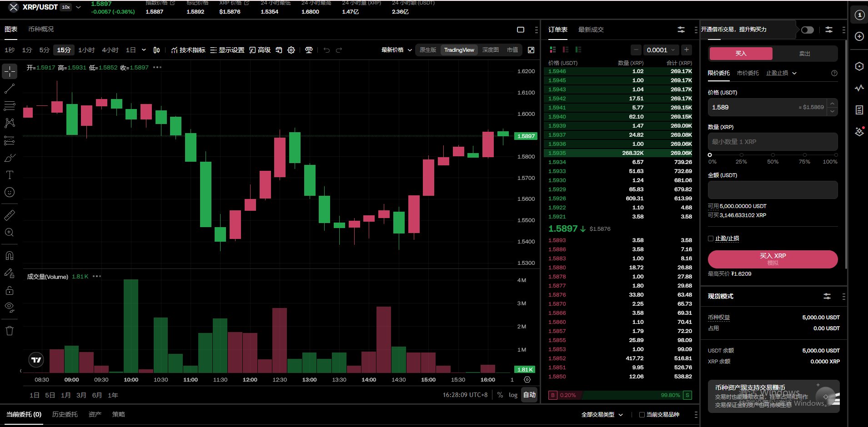Select the trend line drawing tool
Image resolution: width=868 pixels, height=427 pixels.
pos(10,89)
